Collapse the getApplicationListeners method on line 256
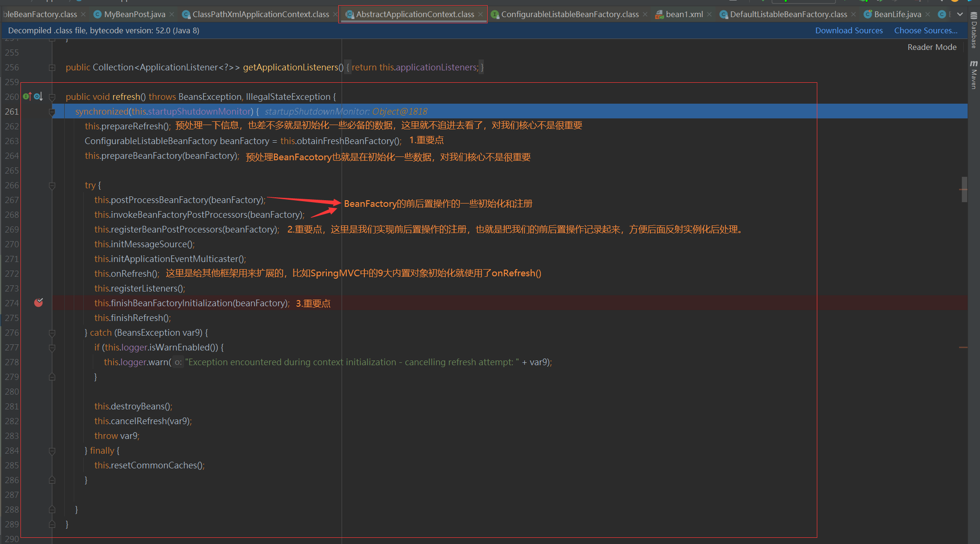Image resolution: width=980 pixels, height=544 pixels. pyautogui.click(x=52, y=68)
